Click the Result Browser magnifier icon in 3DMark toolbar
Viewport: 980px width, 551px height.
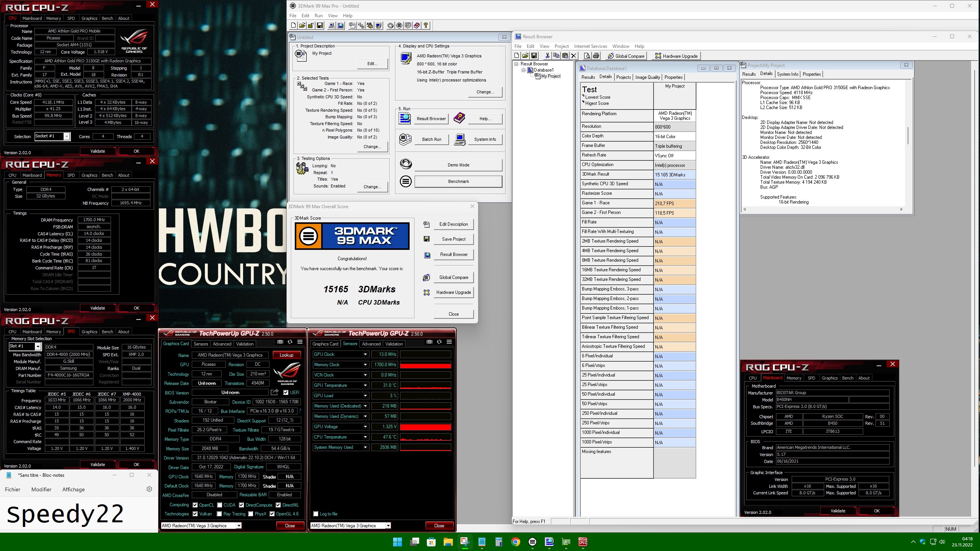coord(340,26)
